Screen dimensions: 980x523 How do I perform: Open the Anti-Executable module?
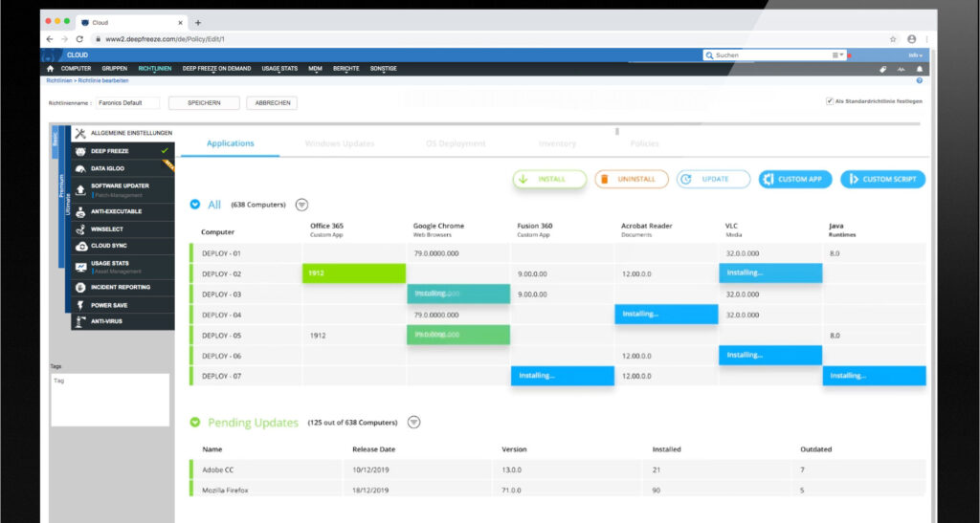coord(115,212)
